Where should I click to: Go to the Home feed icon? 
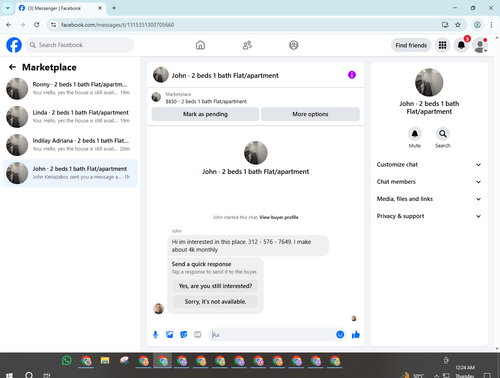tap(200, 45)
